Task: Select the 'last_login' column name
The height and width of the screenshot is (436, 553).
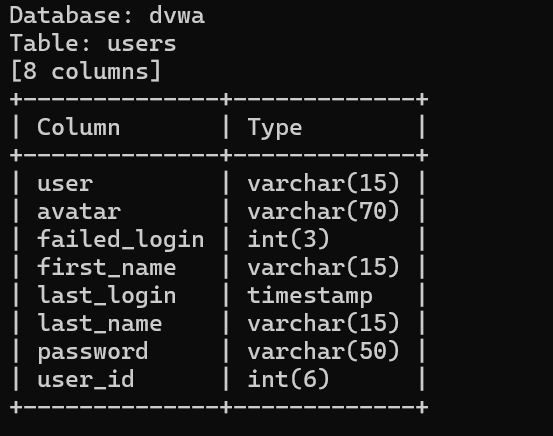Action: click(x=107, y=296)
